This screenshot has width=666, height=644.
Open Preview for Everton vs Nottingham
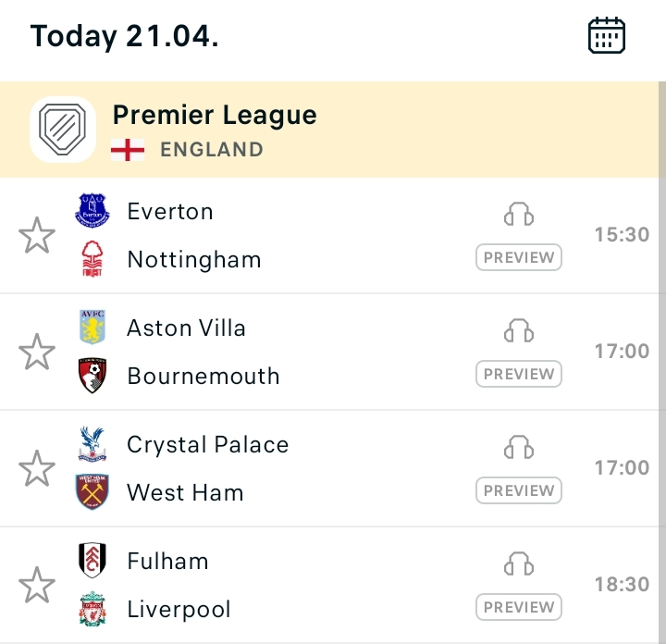click(x=519, y=257)
